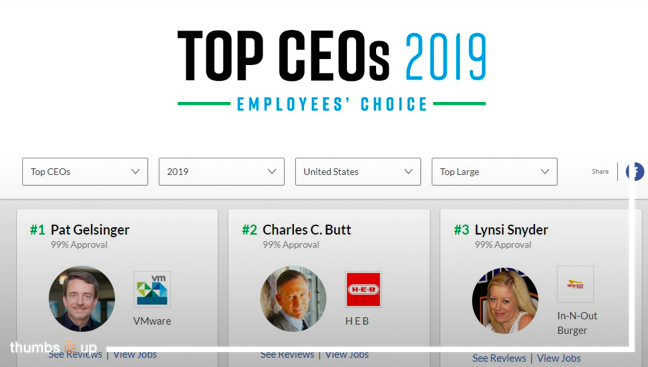
Task: Open Pat Gelsinger's profile photo
Action: pyautogui.click(x=82, y=299)
